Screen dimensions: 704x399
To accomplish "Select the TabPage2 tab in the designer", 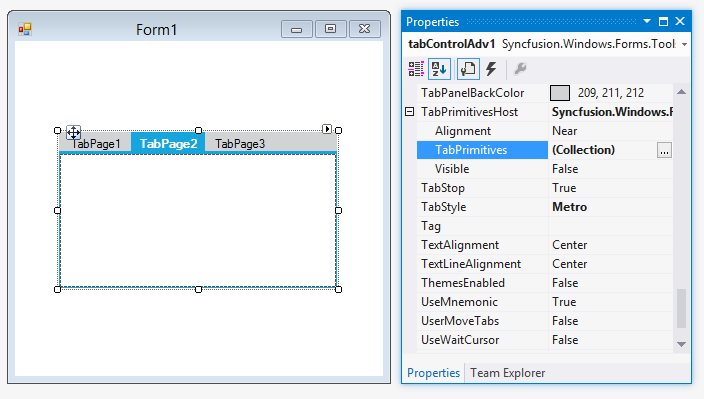I will [168, 143].
